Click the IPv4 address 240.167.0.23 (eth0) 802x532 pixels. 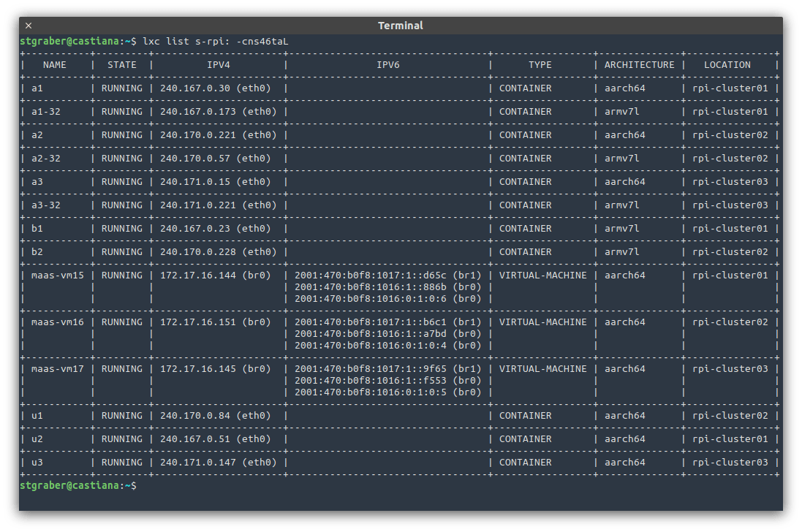pos(216,229)
